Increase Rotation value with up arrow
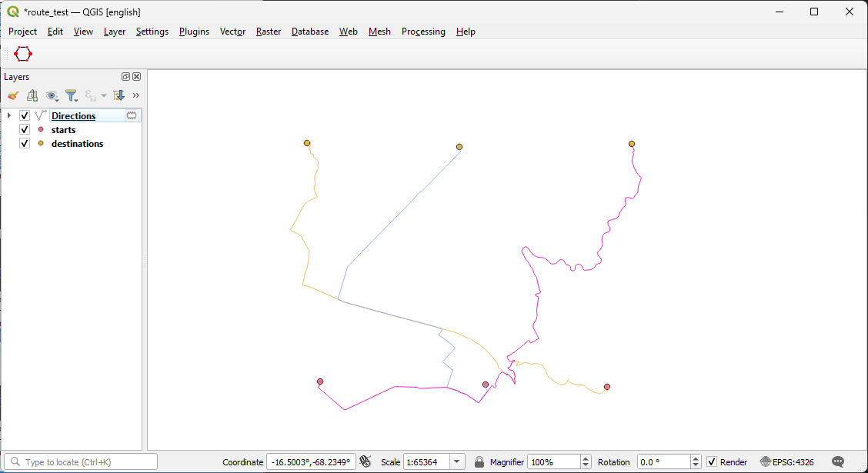Screen dimensions: 868x473 point(696,458)
